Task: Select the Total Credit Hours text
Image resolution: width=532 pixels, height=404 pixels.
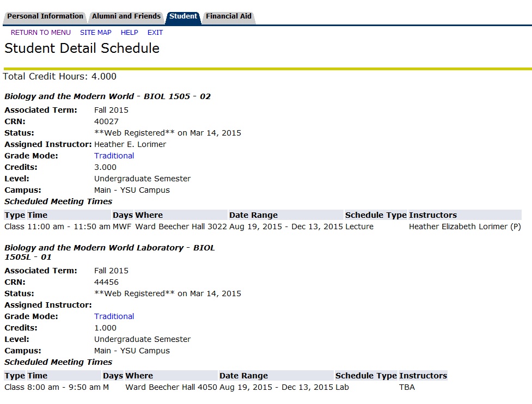Action: 60,76
